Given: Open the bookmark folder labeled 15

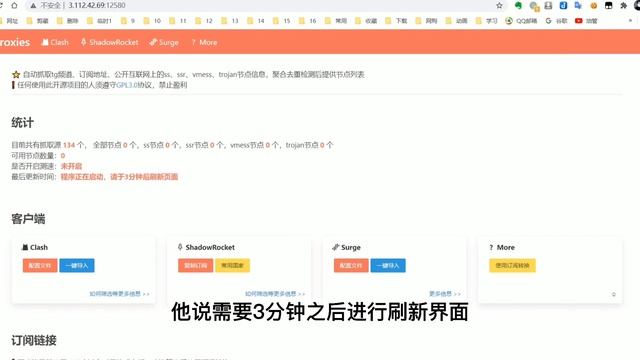Looking at the screenshot, I should 282,21.
